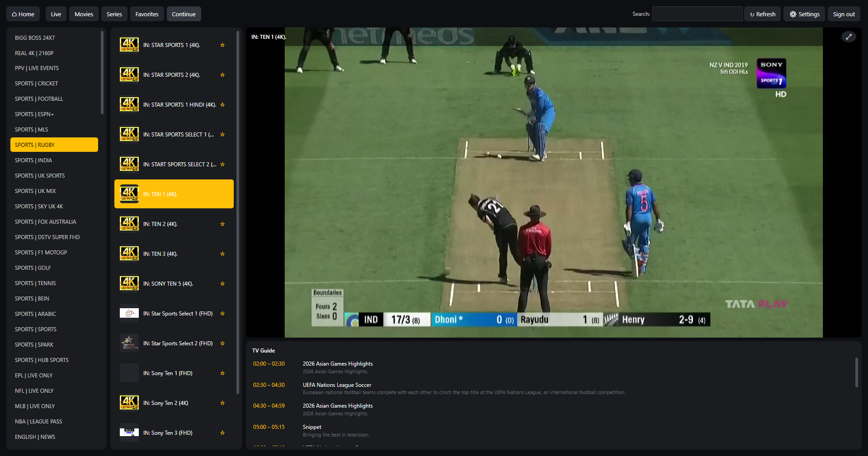This screenshot has height=456, width=868.
Task: Toggle favorite star for IN: STAR SPORTS 2 (4K)
Action: [x=222, y=75]
